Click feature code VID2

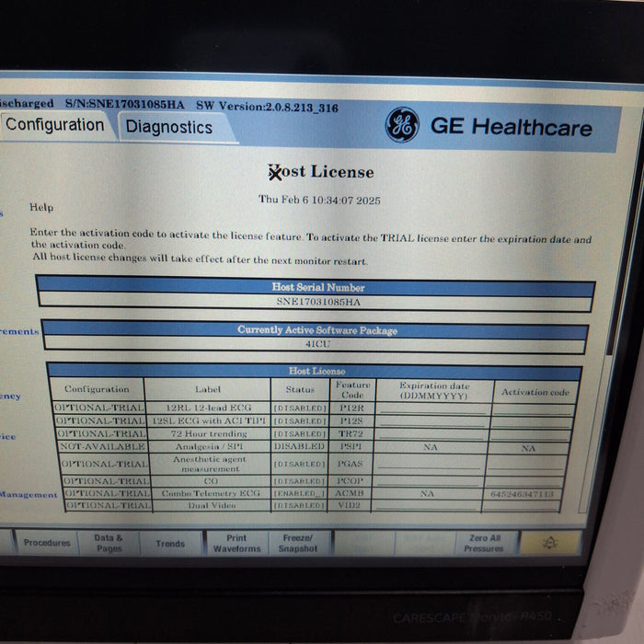coord(349,505)
